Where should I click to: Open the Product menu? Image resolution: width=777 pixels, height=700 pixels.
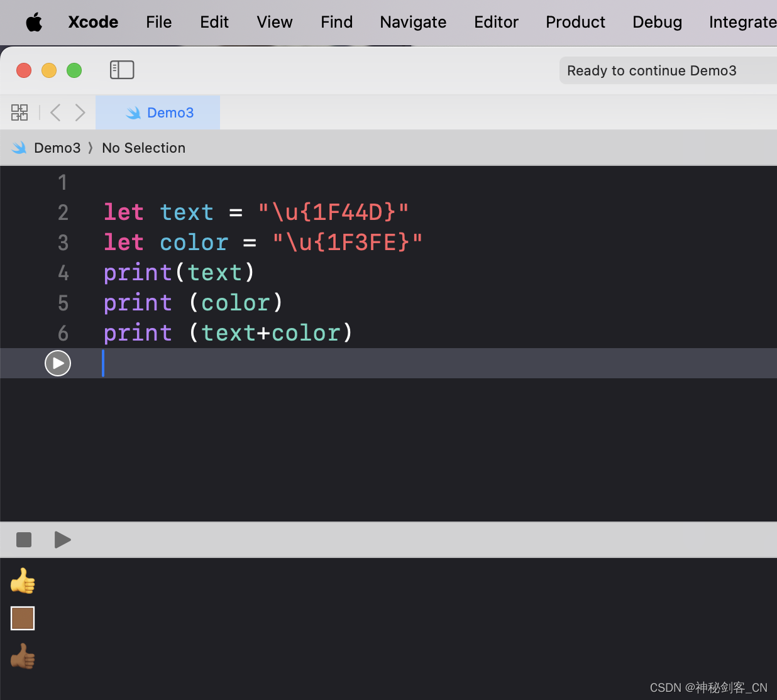click(x=575, y=23)
